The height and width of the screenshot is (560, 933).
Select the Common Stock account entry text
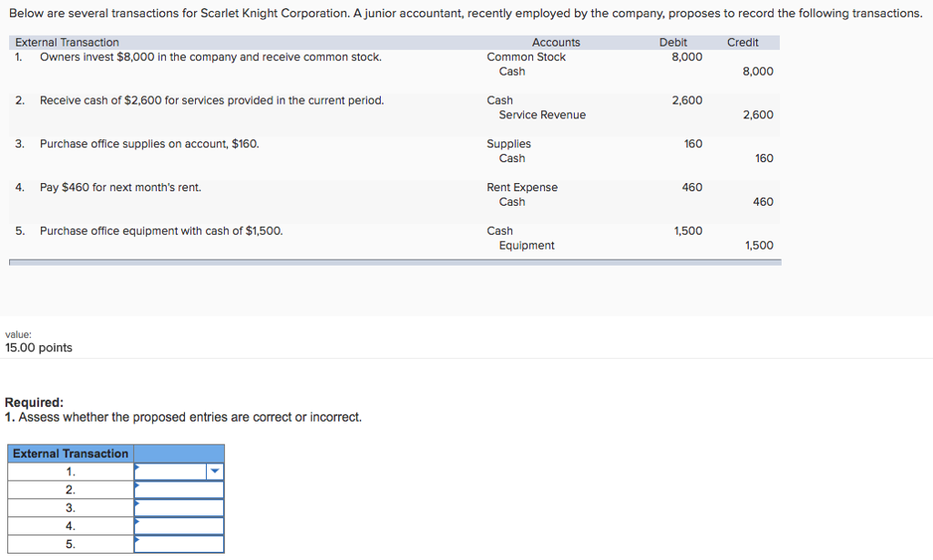coord(527,56)
